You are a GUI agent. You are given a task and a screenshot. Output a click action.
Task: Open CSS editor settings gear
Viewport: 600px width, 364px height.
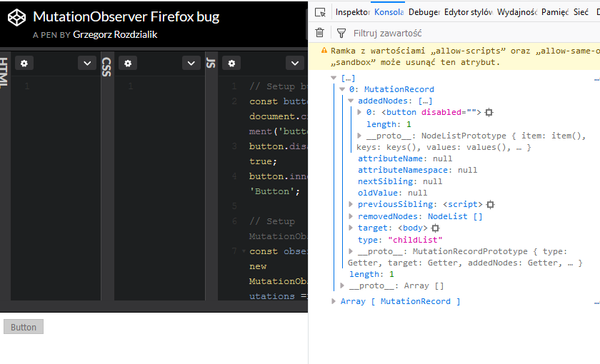pos(128,63)
